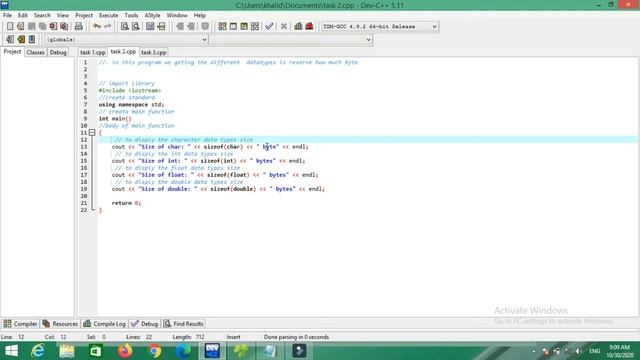
Task: Open the Edit menu
Action: (22, 15)
